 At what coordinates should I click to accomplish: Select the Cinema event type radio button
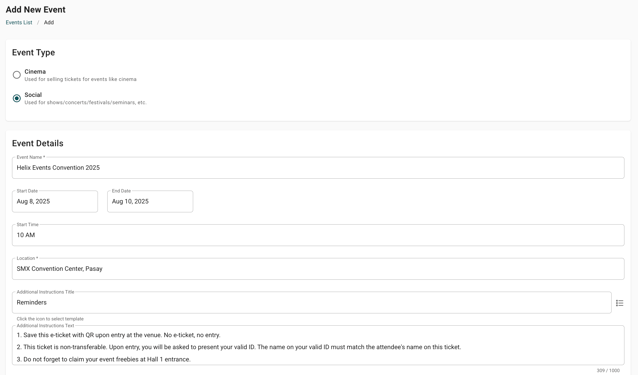[x=17, y=75]
